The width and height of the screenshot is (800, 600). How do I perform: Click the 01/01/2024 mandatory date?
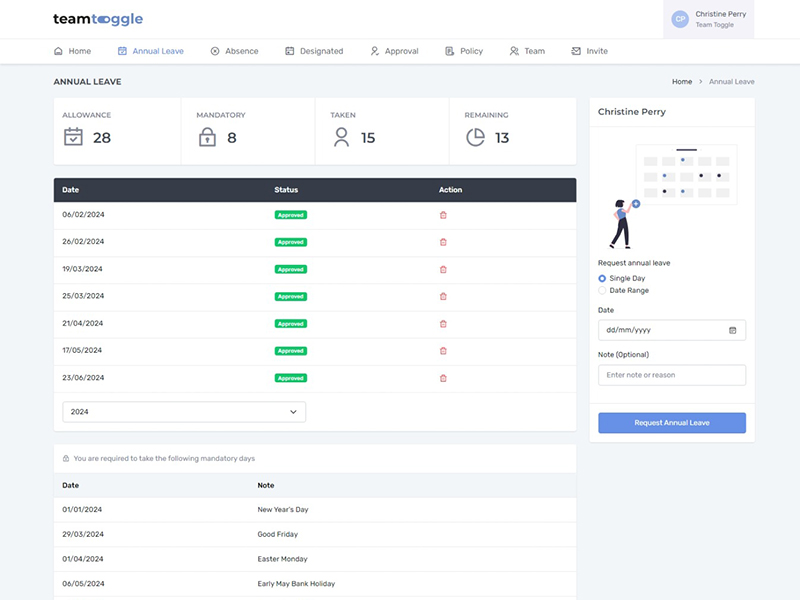coord(82,510)
